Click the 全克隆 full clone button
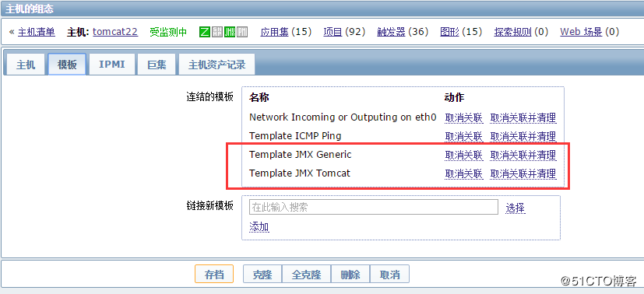The height and width of the screenshot is (294, 644). [x=306, y=274]
